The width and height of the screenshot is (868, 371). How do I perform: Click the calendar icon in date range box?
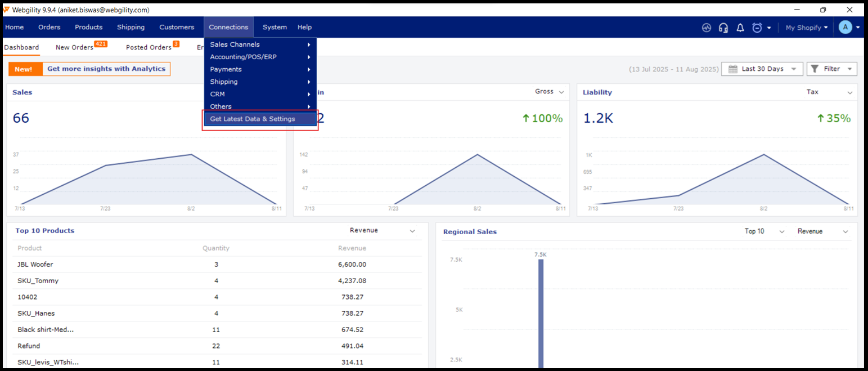coord(733,69)
